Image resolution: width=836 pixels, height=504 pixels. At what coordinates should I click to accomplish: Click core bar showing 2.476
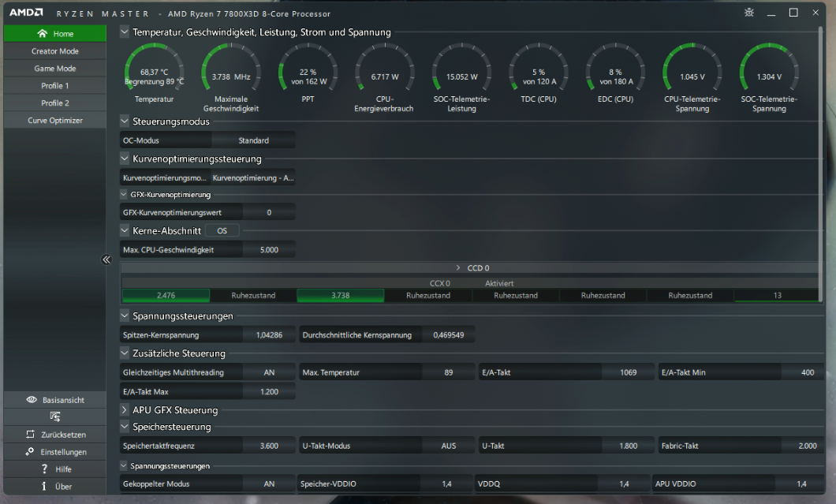[166, 296]
